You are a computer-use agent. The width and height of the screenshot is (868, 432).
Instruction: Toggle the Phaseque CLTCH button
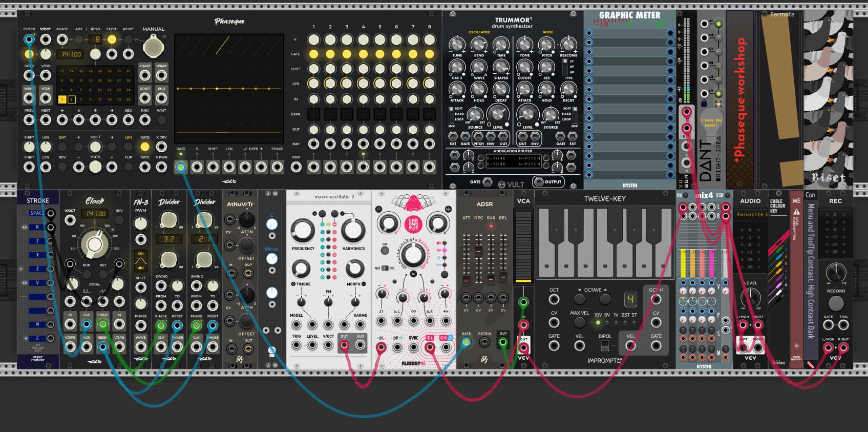click(x=112, y=39)
